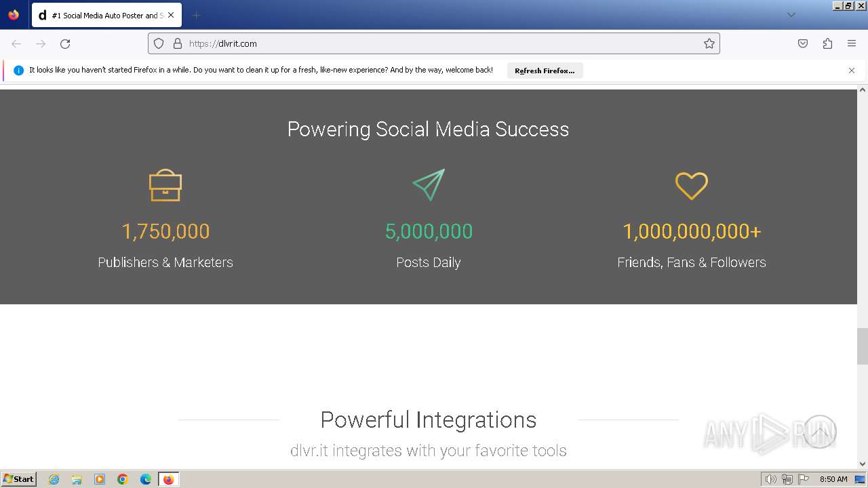The width and height of the screenshot is (868, 488).
Task: Click the briefcase icon above Publishers & Marketers
Action: coord(165,185)
